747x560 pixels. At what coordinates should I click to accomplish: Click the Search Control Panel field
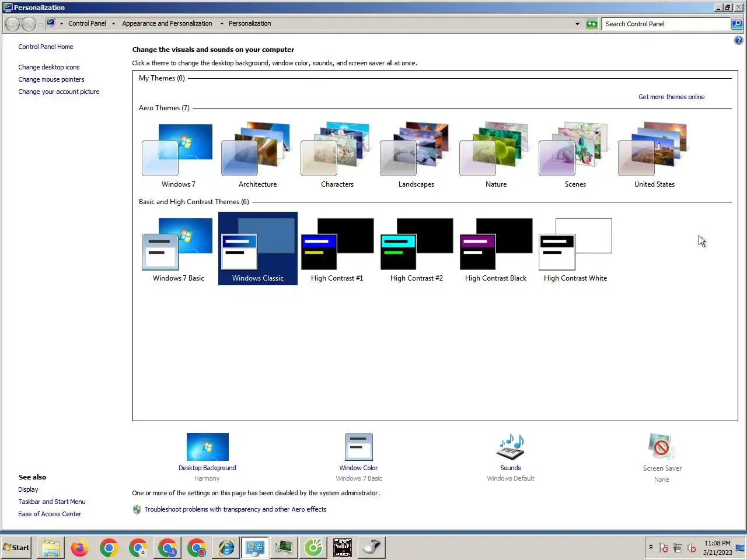666,24
